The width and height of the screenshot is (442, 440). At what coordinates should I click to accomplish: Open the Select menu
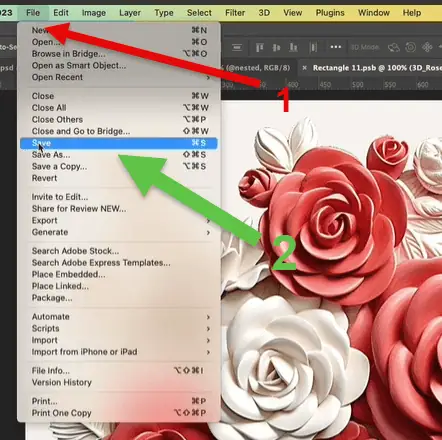[199, 13]
